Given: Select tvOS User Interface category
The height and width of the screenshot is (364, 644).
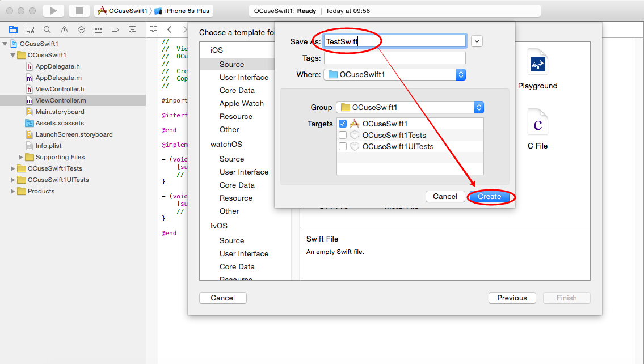Looking at the screenshot, I should click(x=244, y=254).
